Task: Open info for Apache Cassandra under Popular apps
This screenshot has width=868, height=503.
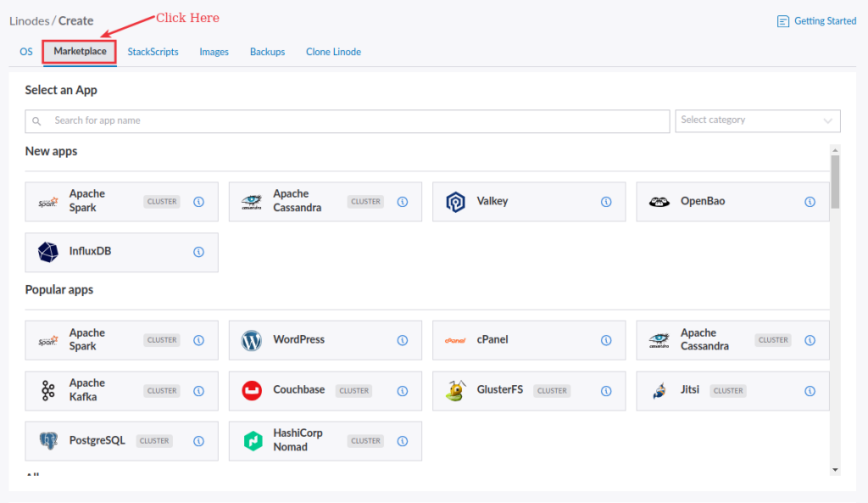Action: click(810, 340)
